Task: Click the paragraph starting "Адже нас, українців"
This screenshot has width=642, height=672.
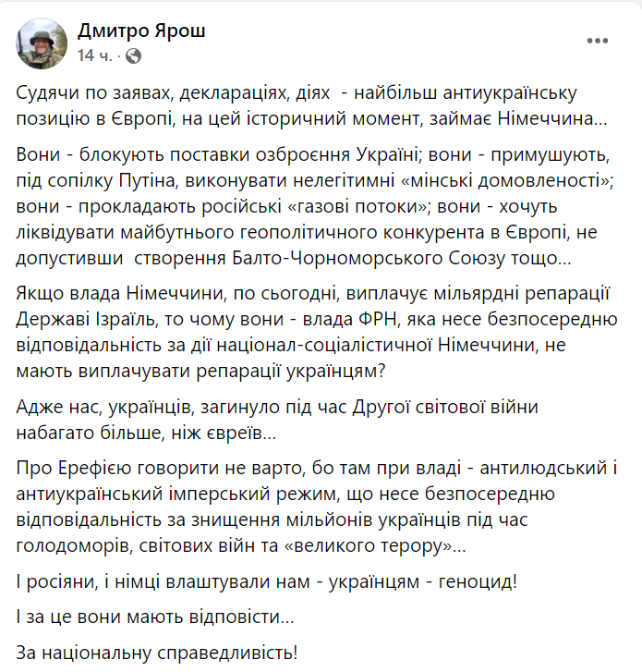Action: 277,420
